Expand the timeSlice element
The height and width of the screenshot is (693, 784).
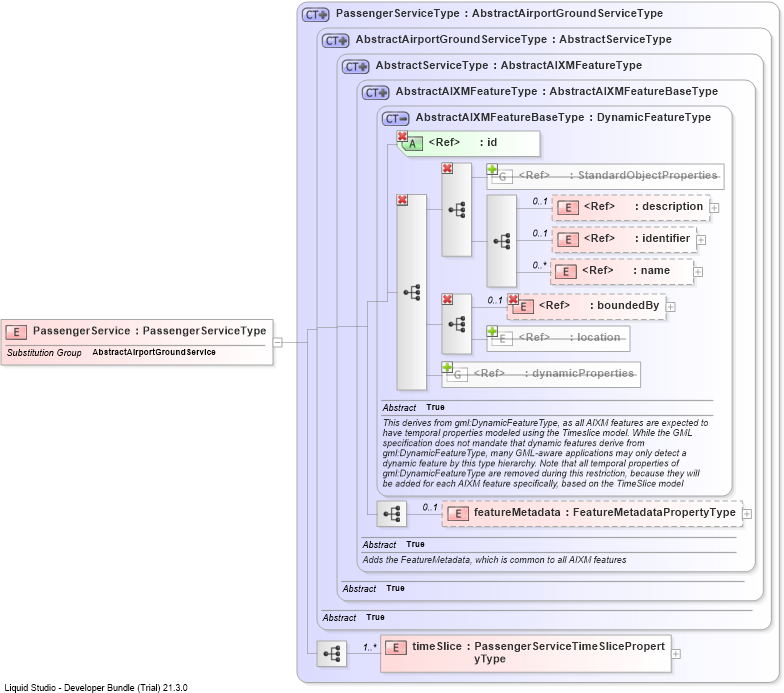coord(676,654)
